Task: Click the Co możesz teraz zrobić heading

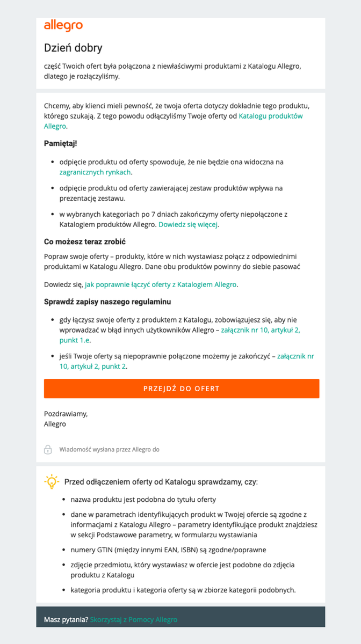Action: 85,241
